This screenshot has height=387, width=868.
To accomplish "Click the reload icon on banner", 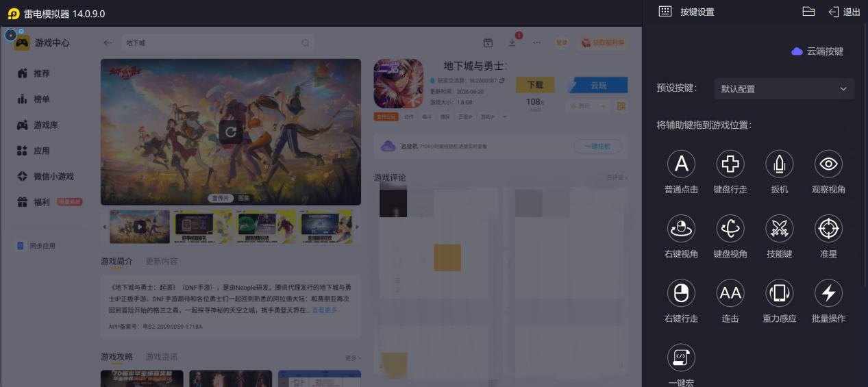I will point(231,132).
